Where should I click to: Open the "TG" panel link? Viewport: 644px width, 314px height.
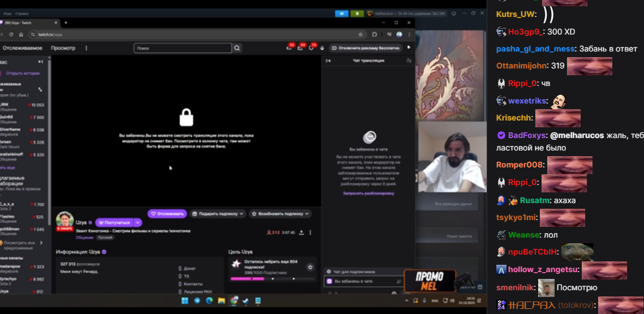click(x=184, y=276)
